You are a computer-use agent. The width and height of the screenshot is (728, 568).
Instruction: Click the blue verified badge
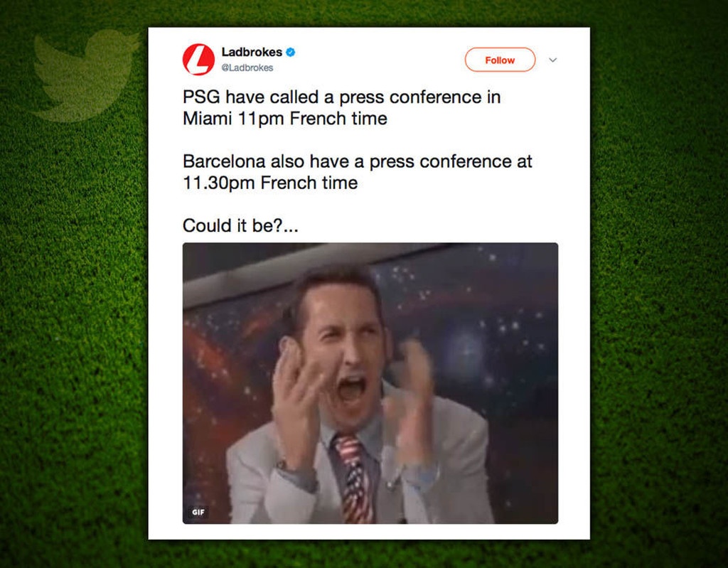pyautogui.click(x=291, y=52)
